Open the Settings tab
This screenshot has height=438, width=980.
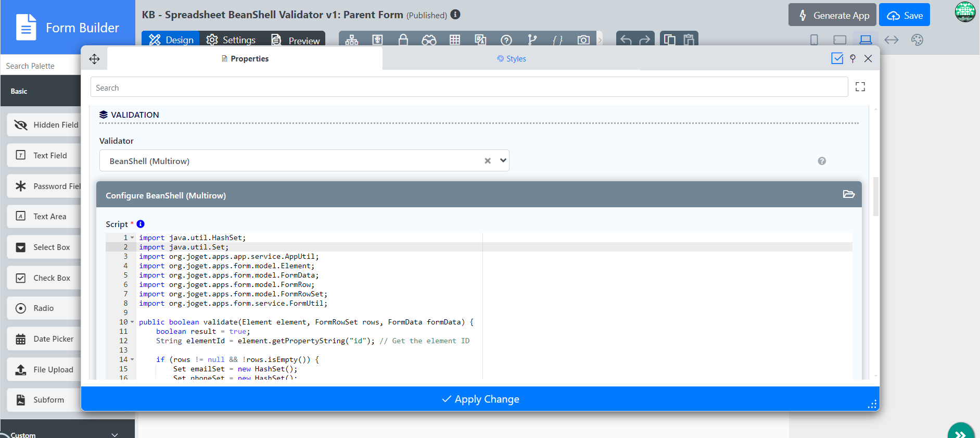[231, 40]
